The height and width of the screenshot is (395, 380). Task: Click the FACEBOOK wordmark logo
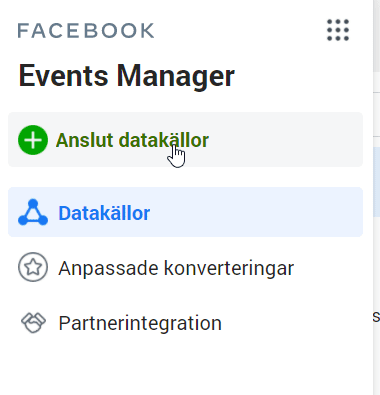click(86, 31)
